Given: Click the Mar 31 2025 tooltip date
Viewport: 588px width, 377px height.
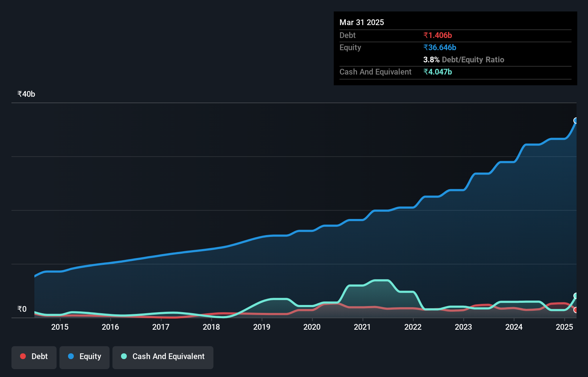Looking at the screenshot, I should (362, 22).
